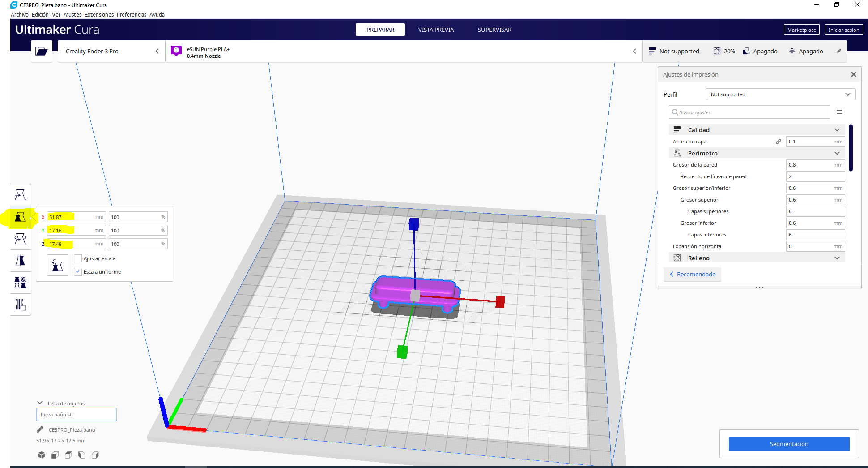Switch to PREPARAR tab
The height and width of the screenshot is (468, 868).
(380, 30)
